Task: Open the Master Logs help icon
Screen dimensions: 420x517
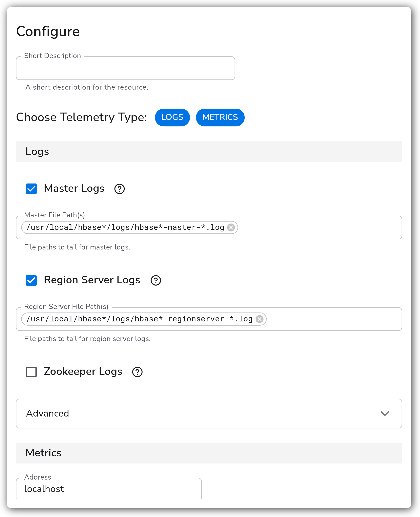Action: (x=119, y=189)
